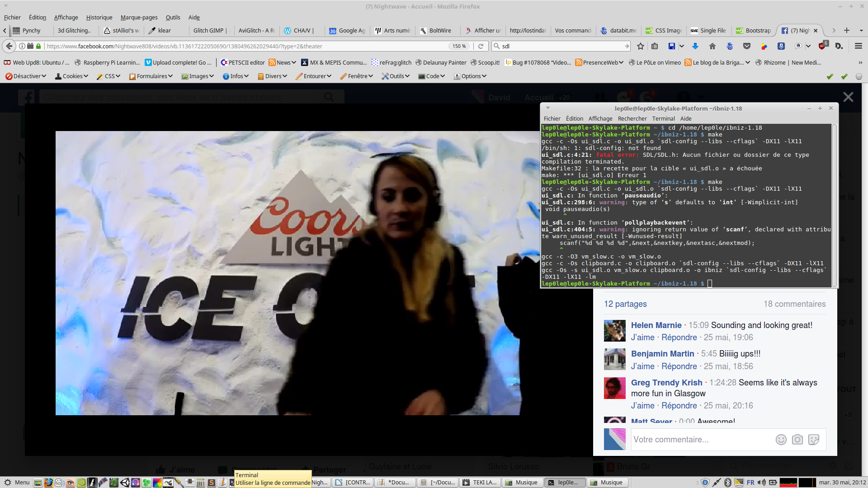Toggle the system tray volume icon
868x488 pixels.
point(761,483)
